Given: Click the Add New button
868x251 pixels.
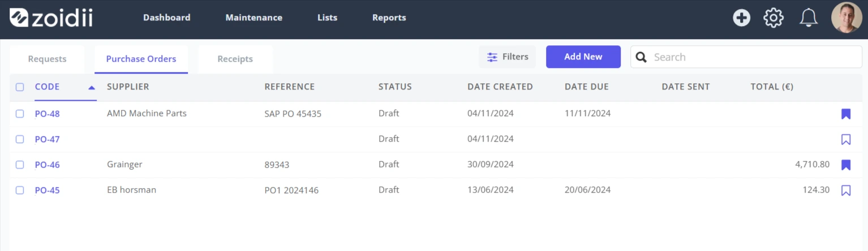Looking at the screenshot, I should [x=583, y=57].
